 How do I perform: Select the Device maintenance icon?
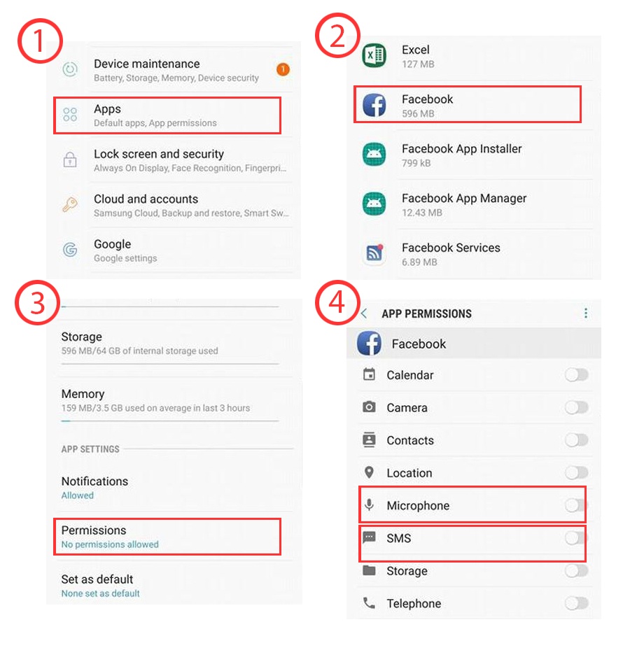click(69, 69)
